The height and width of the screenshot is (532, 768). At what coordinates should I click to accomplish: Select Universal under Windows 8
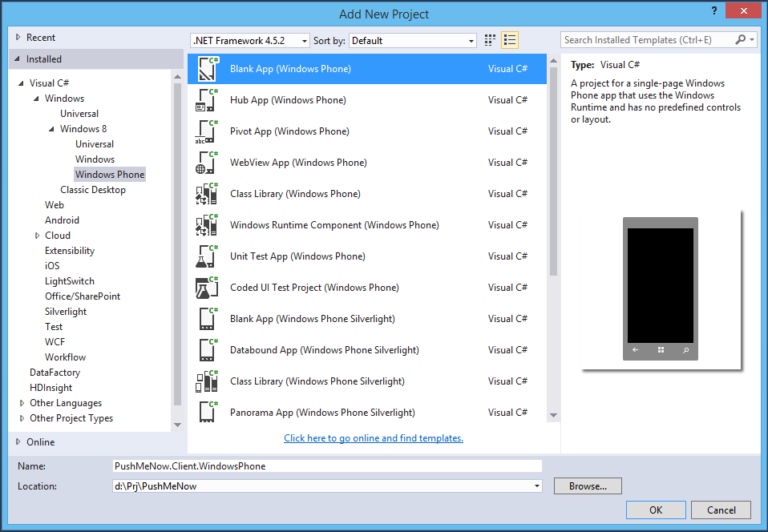(x=95, y=144)
